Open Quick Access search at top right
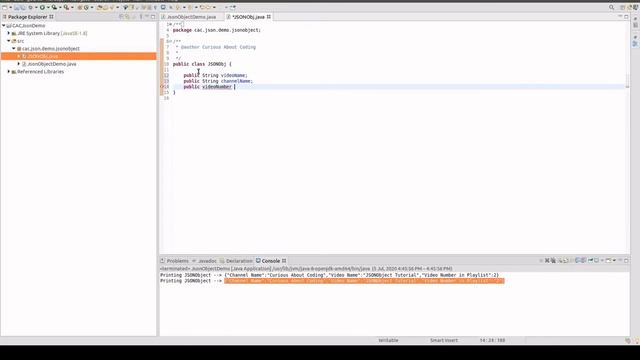Viewport: 640px width, 360px height. (x=611, y=7)
